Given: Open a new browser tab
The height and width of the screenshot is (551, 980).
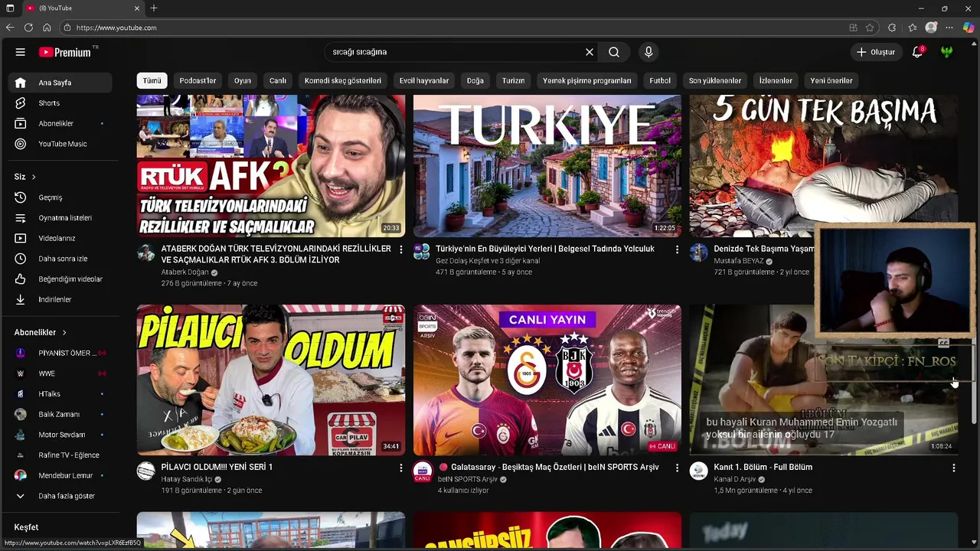Looking at the screenshot, I should (154, 8).
